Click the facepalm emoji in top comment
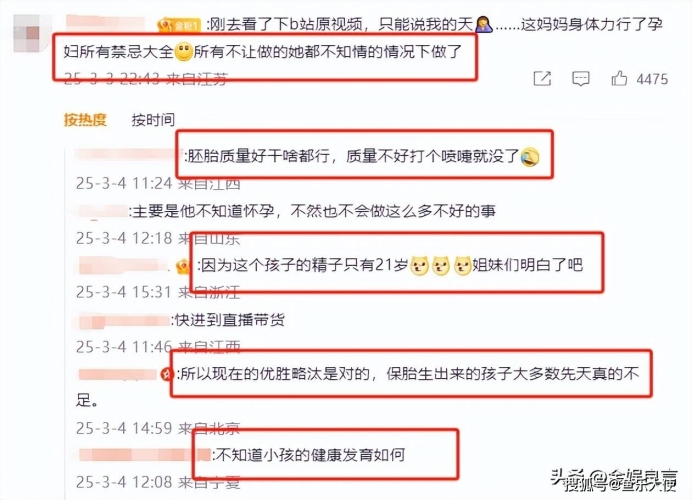 pos(484,24)
